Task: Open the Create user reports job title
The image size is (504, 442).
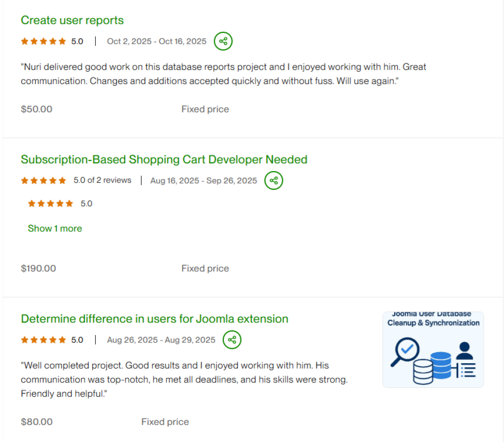Action: click(x=72, y=20)
